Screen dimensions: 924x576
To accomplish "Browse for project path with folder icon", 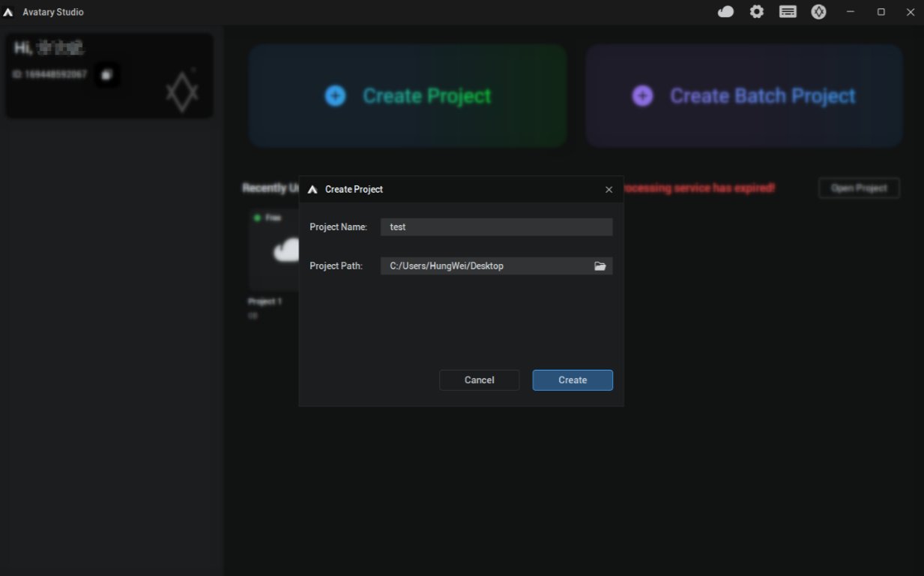I will [x=600, y=266].
